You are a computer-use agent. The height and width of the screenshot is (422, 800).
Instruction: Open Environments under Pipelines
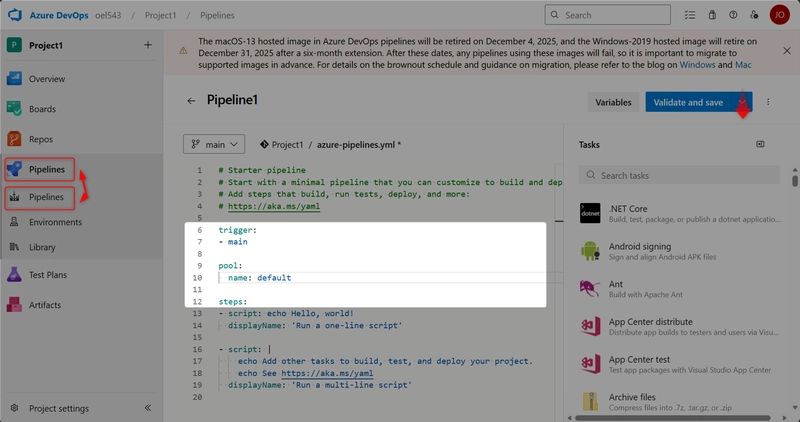55,222
